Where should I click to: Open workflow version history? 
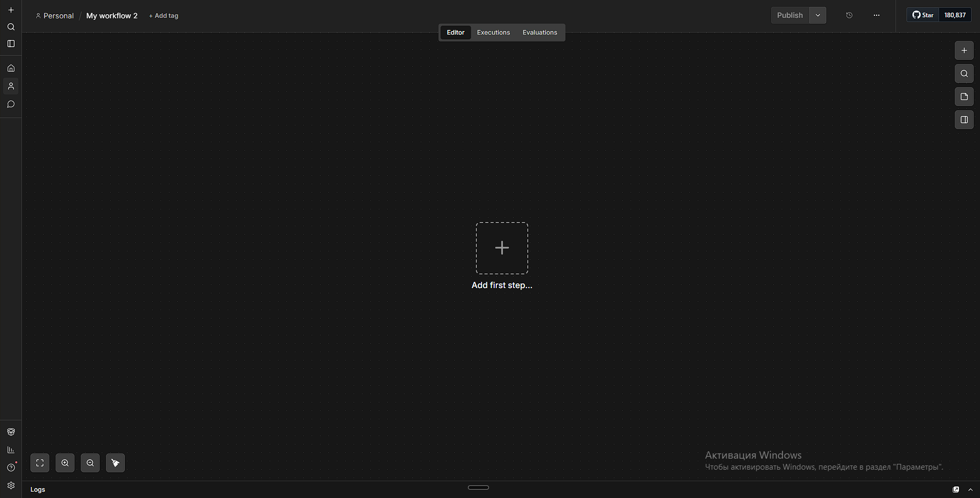click(x=849, y=15)
